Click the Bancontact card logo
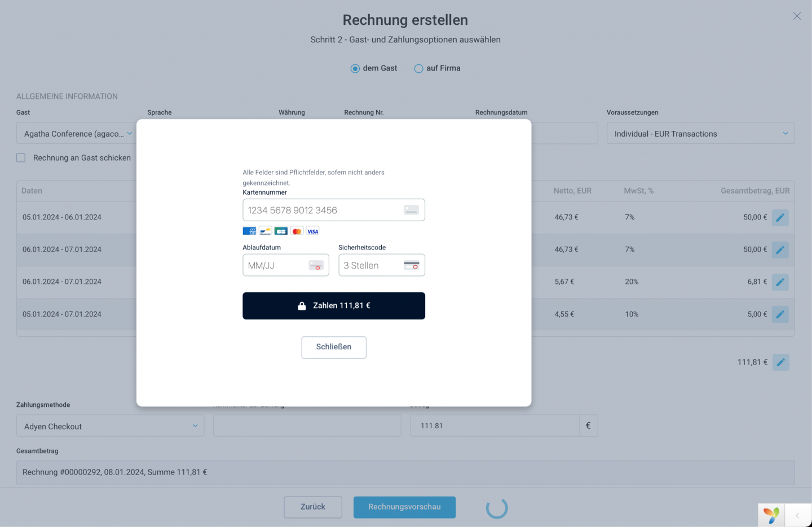Image resolution: width=812 pixels, height=527 pixels. click(265, 231)
